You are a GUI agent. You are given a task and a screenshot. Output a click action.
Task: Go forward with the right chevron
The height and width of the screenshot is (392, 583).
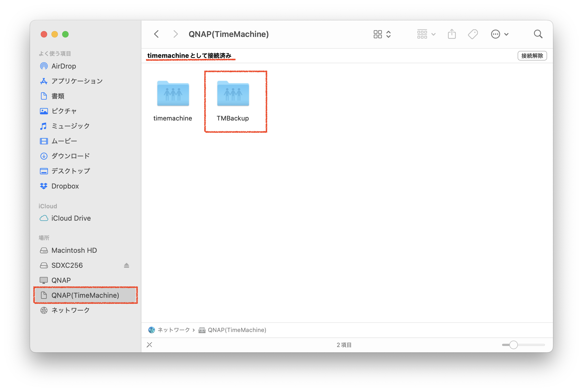click(x=175, y=34)
